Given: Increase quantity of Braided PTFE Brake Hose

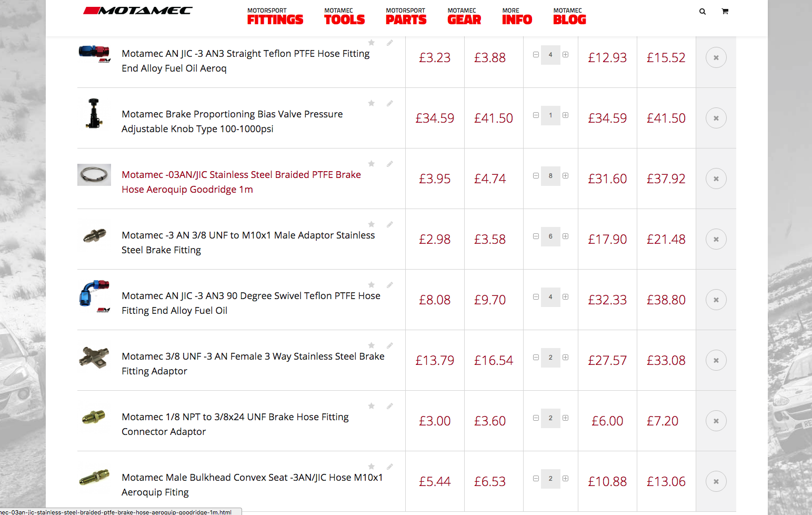Looking at the screenshot, I should (x=565, y=176).
